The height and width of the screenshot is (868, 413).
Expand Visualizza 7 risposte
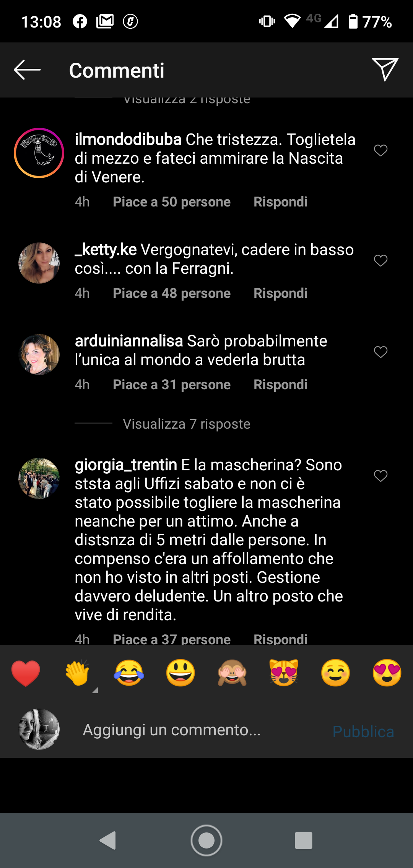point(187,424)
